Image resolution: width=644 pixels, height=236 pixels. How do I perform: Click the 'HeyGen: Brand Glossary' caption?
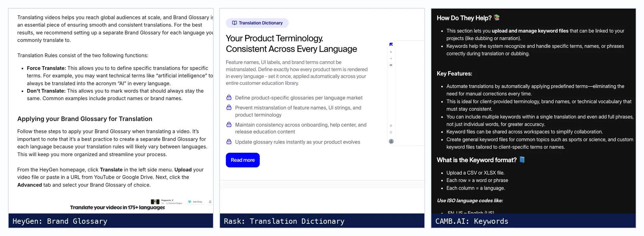coord(60,221)
